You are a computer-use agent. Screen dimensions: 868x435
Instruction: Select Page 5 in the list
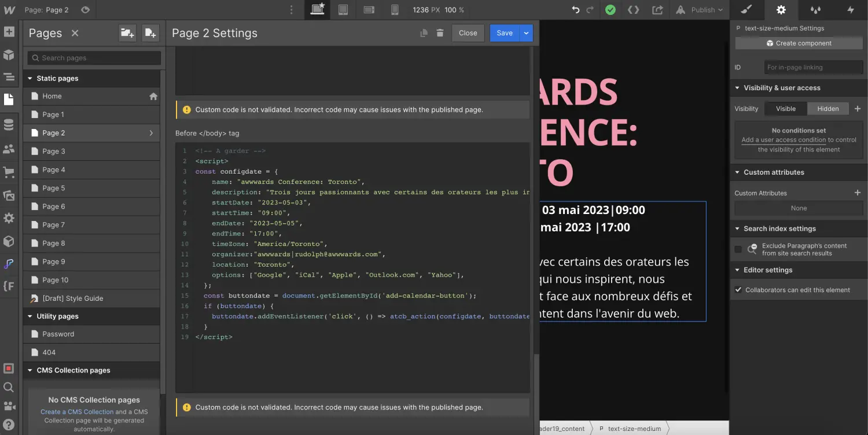tap(91, 188)
